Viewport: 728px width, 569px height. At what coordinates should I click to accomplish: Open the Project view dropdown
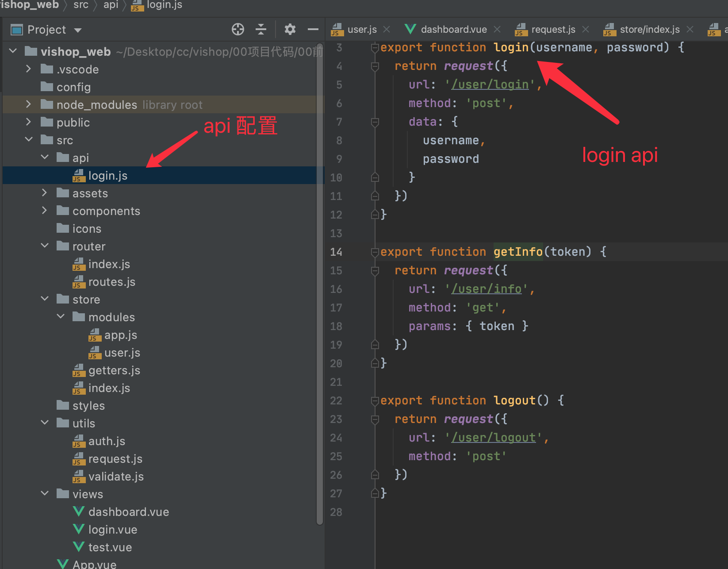coord(78,30)
